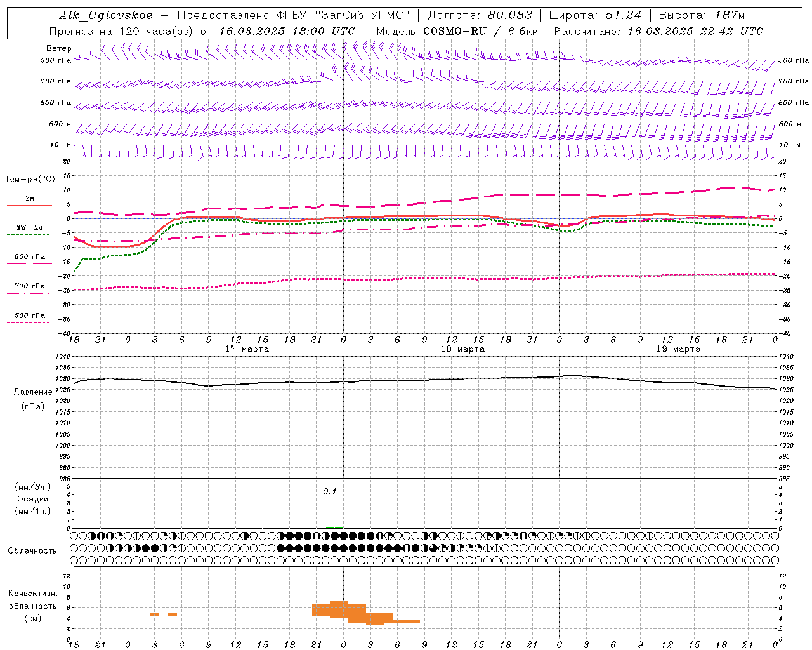Click the '17 марта' date label
The height and width of the screenshot is (650, 812).
click(247, 348)
